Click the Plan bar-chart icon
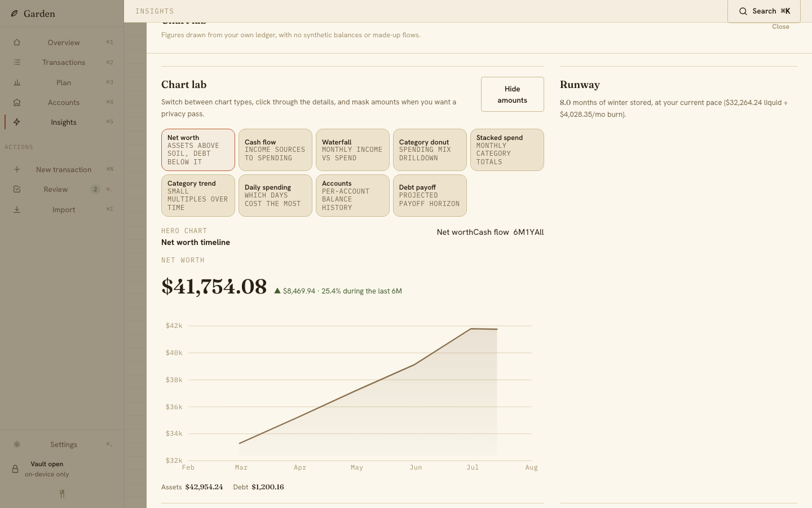Viewport: 812px width, 508px height. click(x=17, y=82)
